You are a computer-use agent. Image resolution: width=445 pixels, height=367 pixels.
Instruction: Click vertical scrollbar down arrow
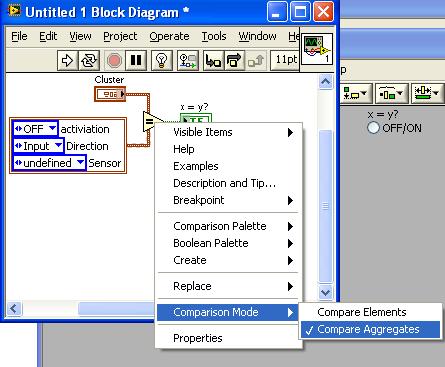(x=325, y=292)
